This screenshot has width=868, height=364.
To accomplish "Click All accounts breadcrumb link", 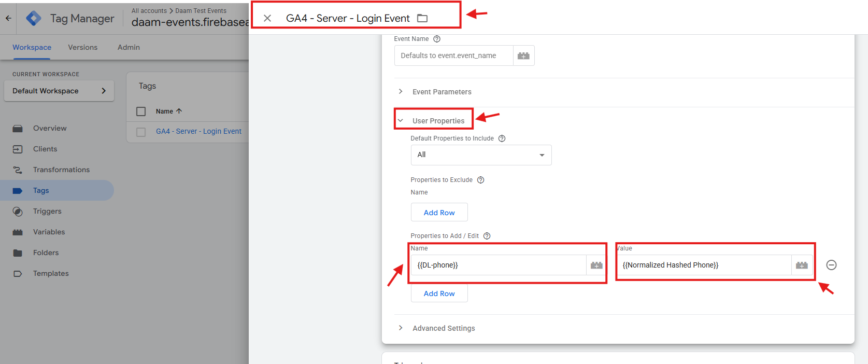I will point(149,11).
